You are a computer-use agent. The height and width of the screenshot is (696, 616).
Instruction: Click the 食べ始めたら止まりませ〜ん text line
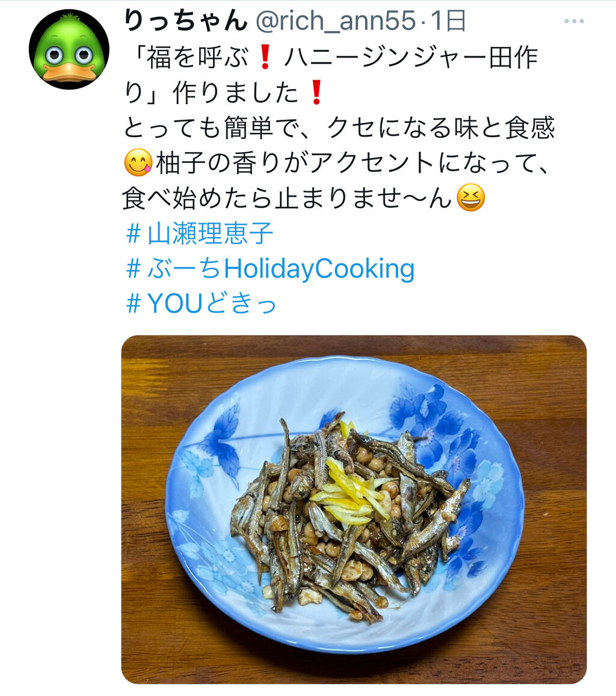point(287,197)
